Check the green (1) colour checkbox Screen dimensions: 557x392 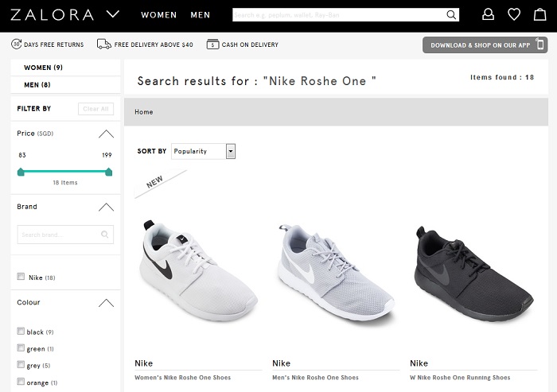(21, 347)
